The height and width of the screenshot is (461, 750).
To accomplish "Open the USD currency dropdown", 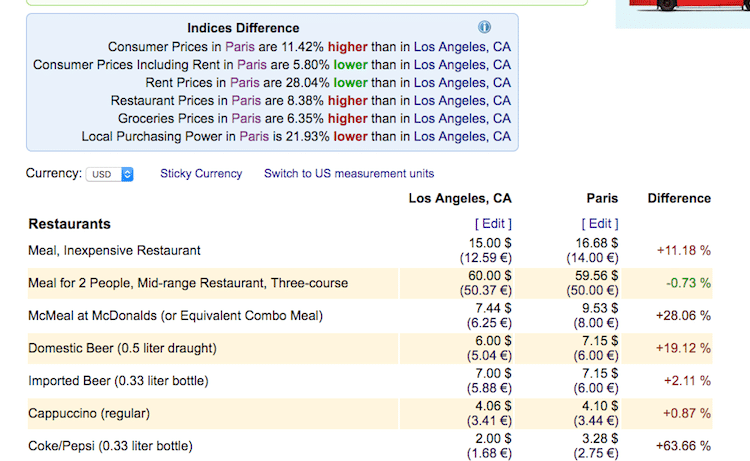I will pos(110,174).
